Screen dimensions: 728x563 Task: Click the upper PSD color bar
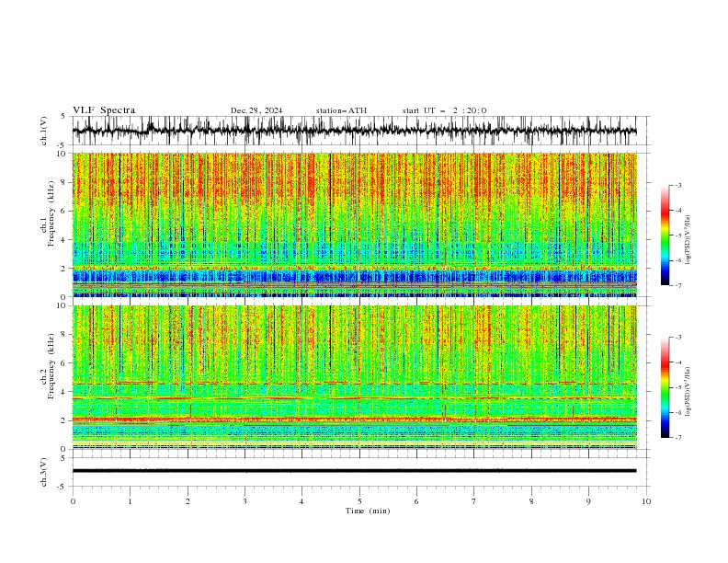665,236
